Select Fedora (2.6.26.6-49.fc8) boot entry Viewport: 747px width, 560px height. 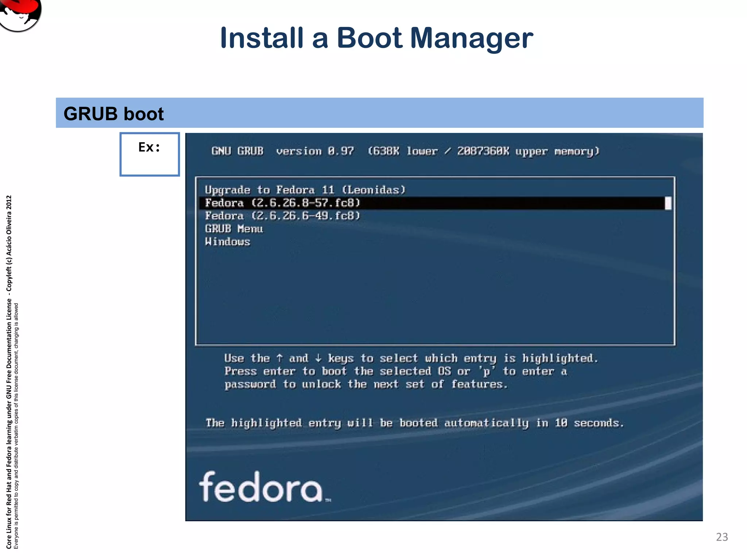point(282,216)
